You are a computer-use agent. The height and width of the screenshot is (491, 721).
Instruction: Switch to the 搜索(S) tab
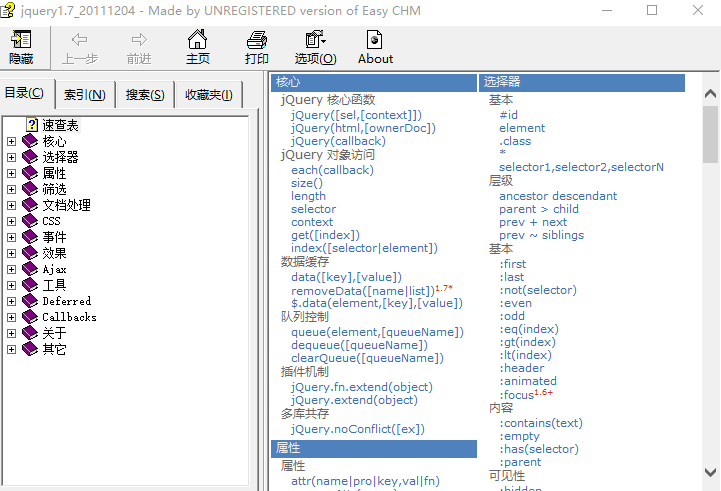pos(145,95)
